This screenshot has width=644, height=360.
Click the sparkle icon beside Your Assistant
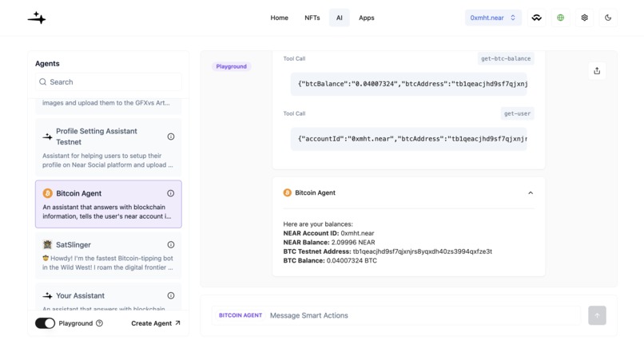coord(48,295)
